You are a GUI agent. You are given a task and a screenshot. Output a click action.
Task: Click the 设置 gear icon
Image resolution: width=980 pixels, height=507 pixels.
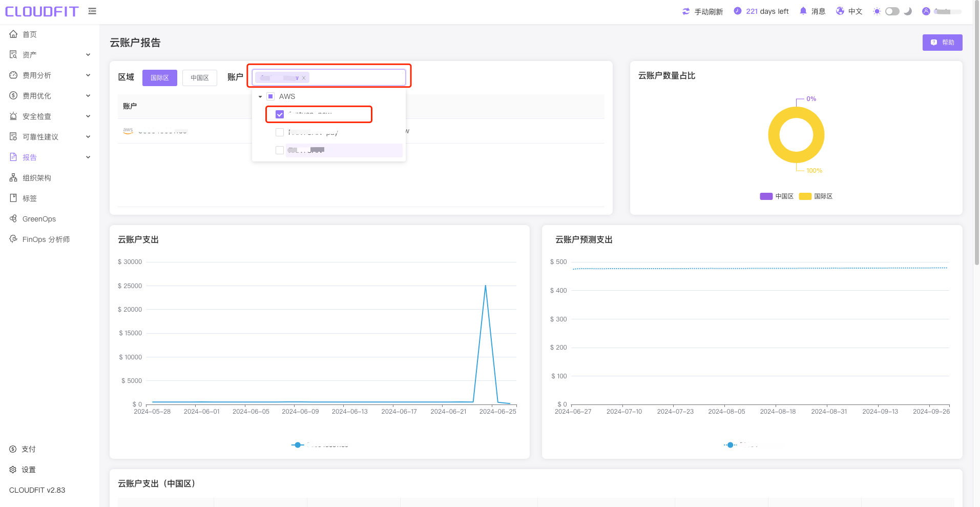[13, 470]
